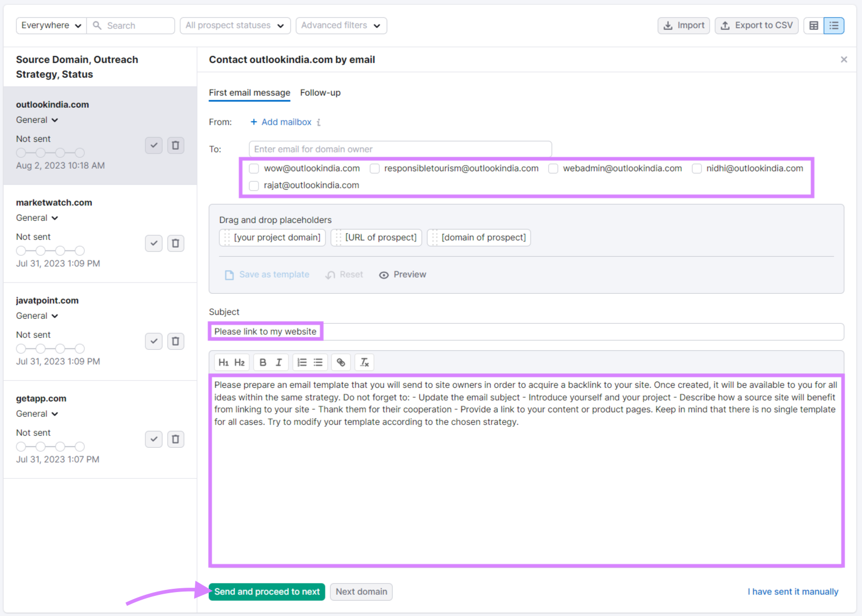The width and height of the screenshot is (862, 616).
Task: Switch to table view icon
Action: coord(814,26)
